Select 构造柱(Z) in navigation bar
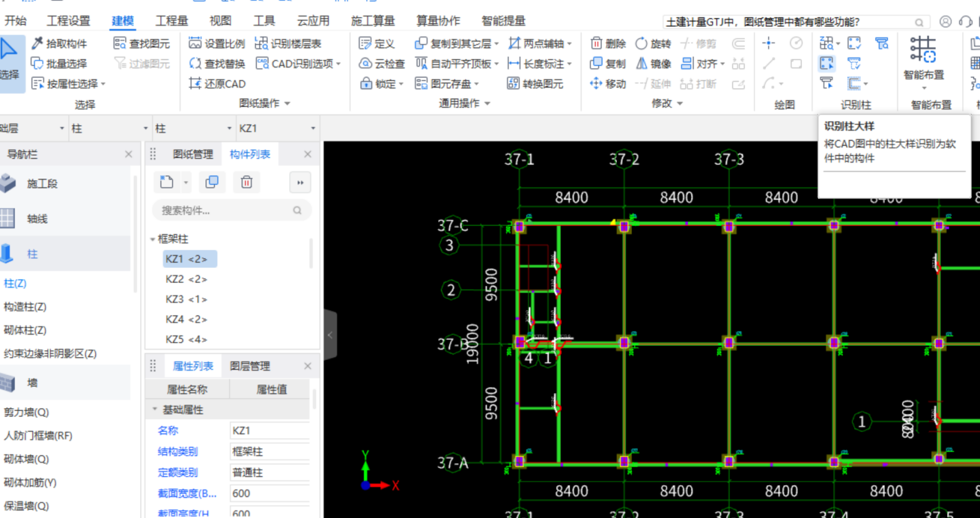This screenshot has width=980, height=518. tap(25, 307)
